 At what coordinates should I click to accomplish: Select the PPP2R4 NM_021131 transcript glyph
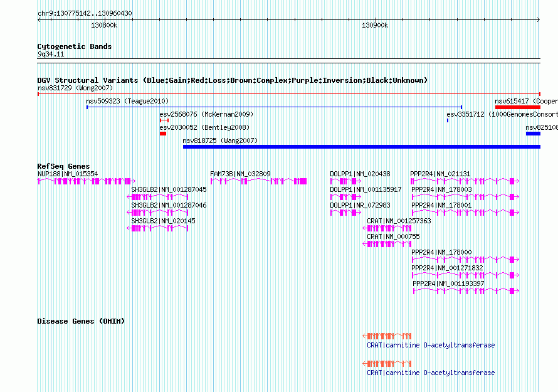click(x=465, y=181)
